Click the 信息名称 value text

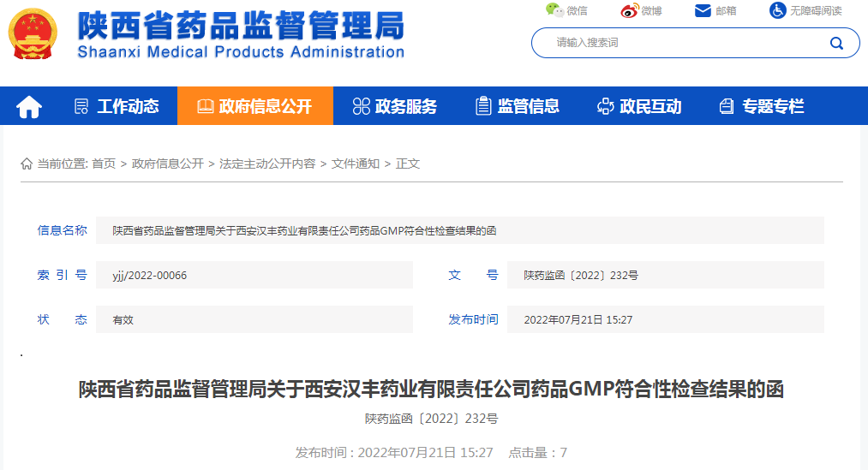pyautogui.click(x=304, y=230)
